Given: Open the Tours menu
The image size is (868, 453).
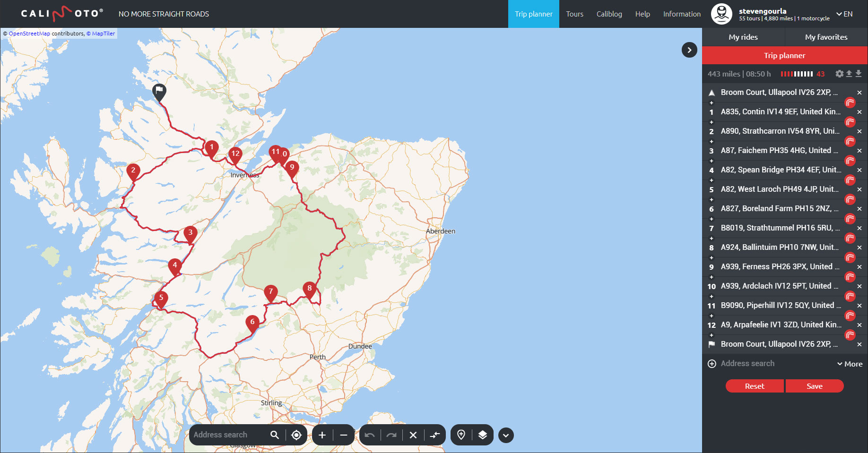Looking at the screenshot, I should (x=575, y=14).
